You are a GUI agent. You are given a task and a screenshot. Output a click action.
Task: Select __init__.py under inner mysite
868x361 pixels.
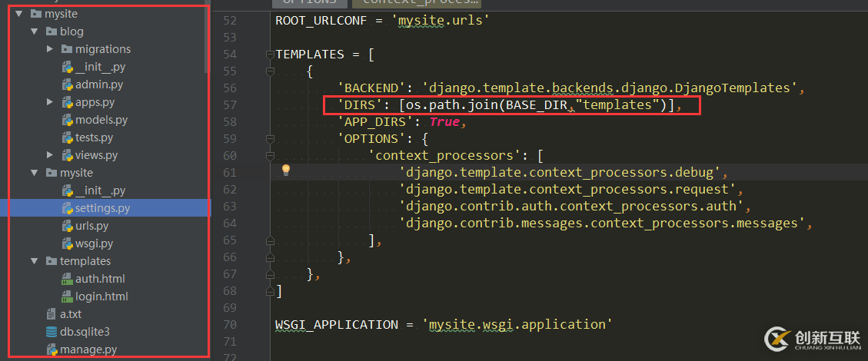100,190
